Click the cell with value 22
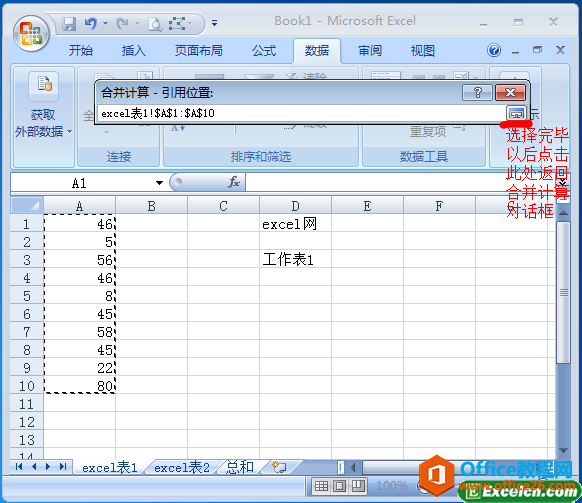582x503 pixels. (79, 368)
